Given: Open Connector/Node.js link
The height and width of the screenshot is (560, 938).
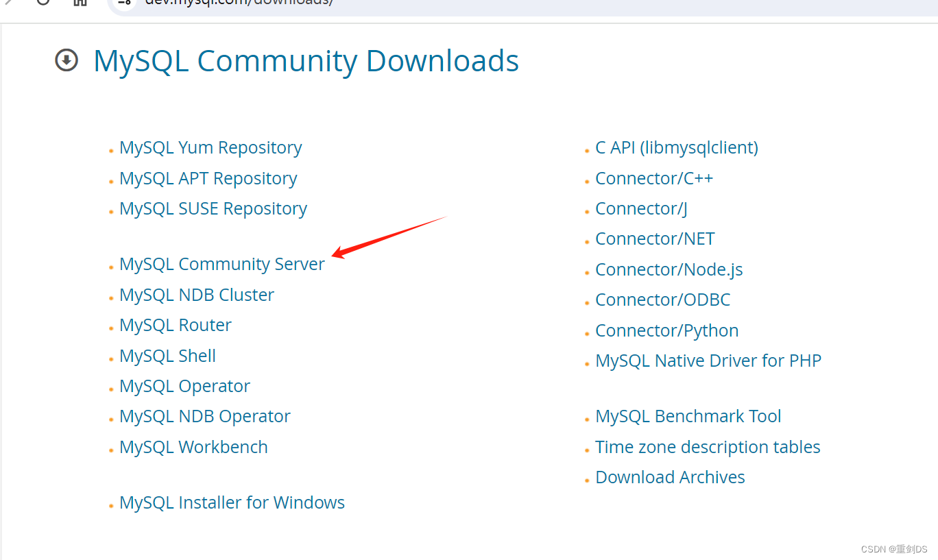Looking at the screenshot, I should click(x=669, y=269).
